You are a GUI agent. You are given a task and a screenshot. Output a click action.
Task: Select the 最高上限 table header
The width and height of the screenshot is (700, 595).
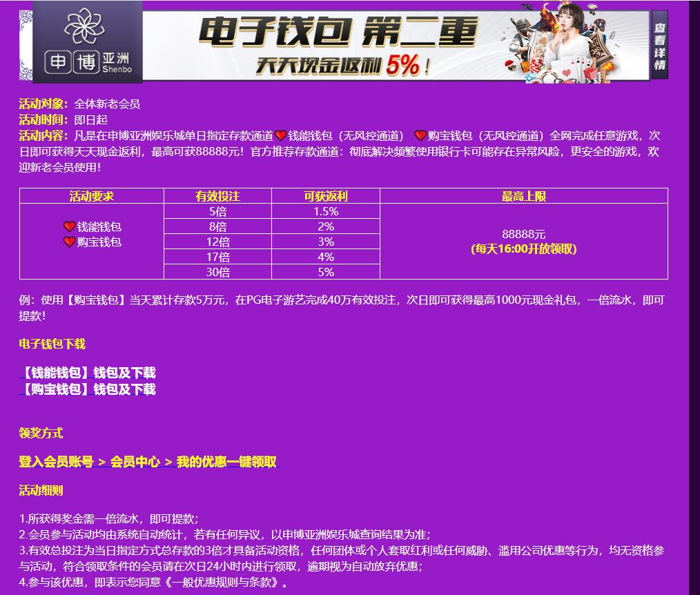tap(524, 196)
